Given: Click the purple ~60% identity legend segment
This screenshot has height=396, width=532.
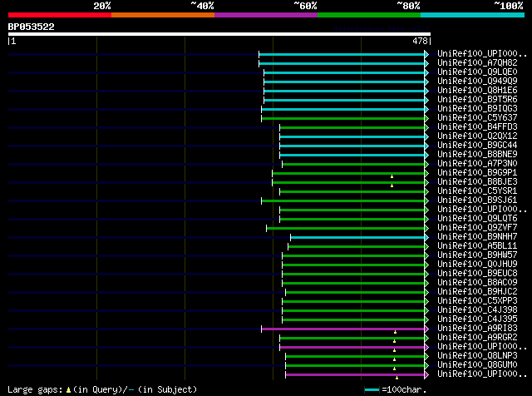Looking at the screenshot, I should (266, 15).
